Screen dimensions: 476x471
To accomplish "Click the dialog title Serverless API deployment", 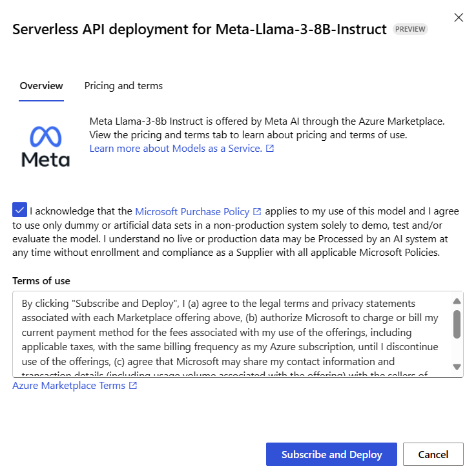I will [x=200, y=30].
